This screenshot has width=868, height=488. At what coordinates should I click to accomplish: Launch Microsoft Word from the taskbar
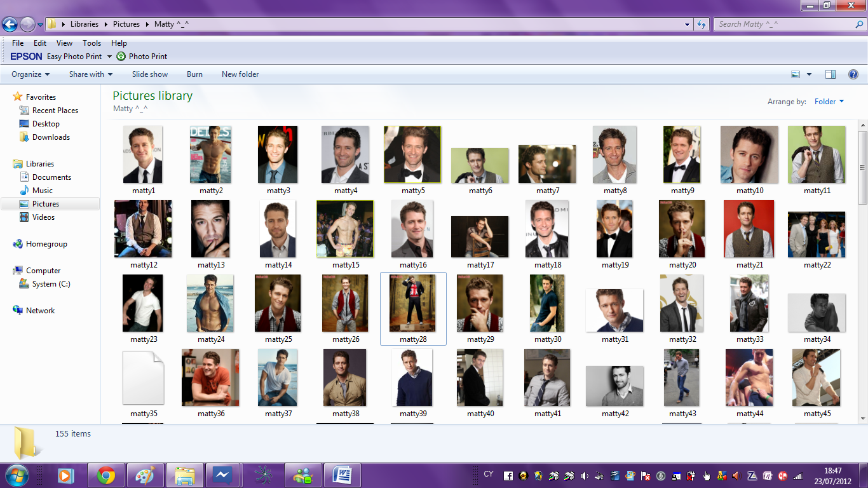[342, 475]
